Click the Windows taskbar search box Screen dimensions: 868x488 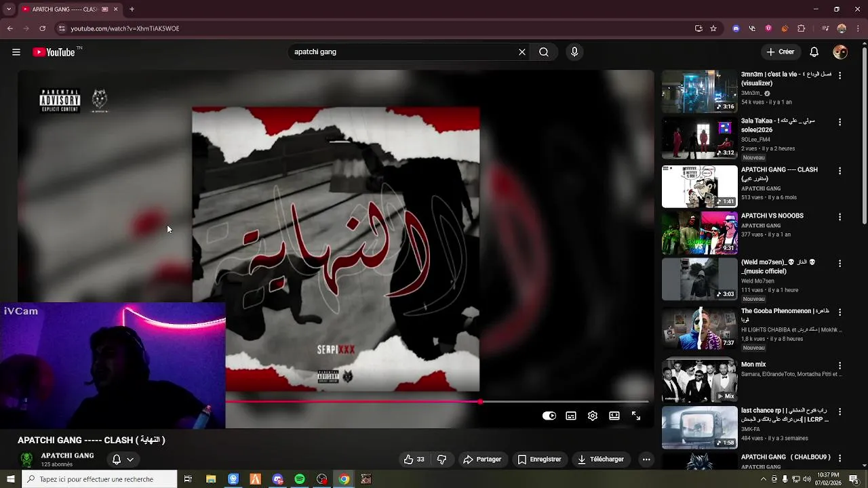pyautogui.click(x=100, y=479)
